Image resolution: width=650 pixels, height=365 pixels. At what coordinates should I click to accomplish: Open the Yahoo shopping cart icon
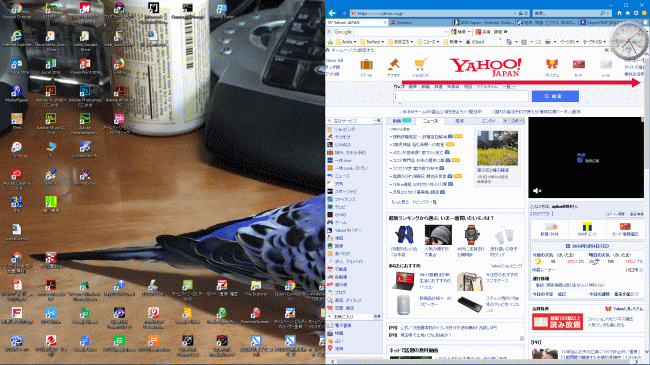tap(420, 67)
